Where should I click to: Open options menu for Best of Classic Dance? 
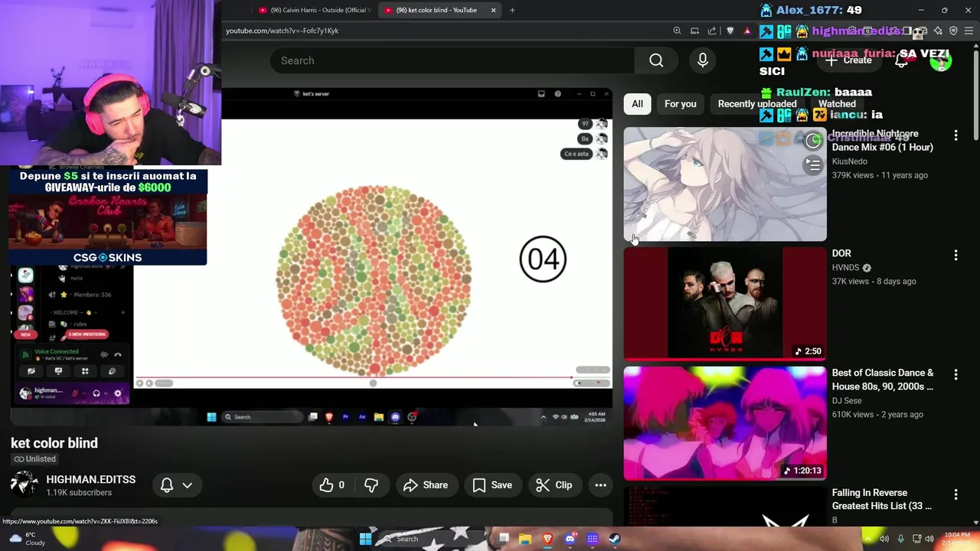point(955,374)
